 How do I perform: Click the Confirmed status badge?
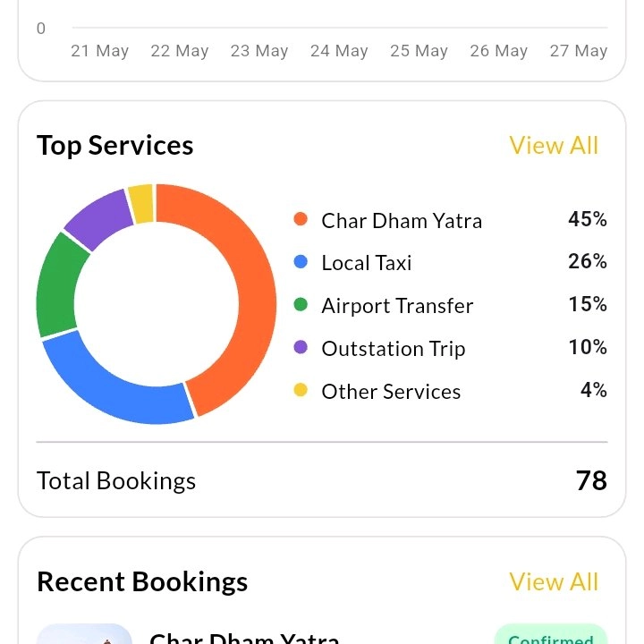pyautogui.click(x=551, y=634)
